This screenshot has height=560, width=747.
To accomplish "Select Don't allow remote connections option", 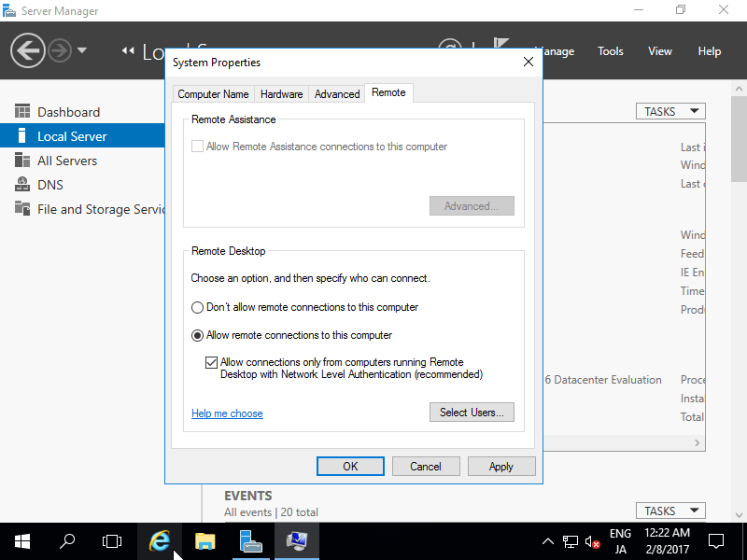I will (197, 307).
